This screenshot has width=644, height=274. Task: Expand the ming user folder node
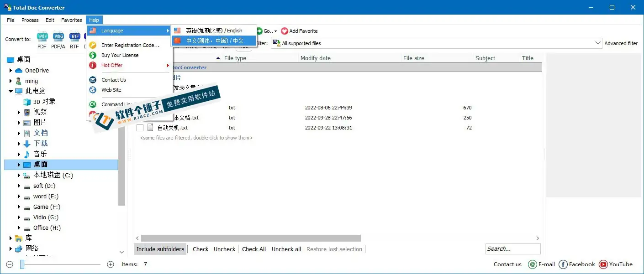point(11,81)
